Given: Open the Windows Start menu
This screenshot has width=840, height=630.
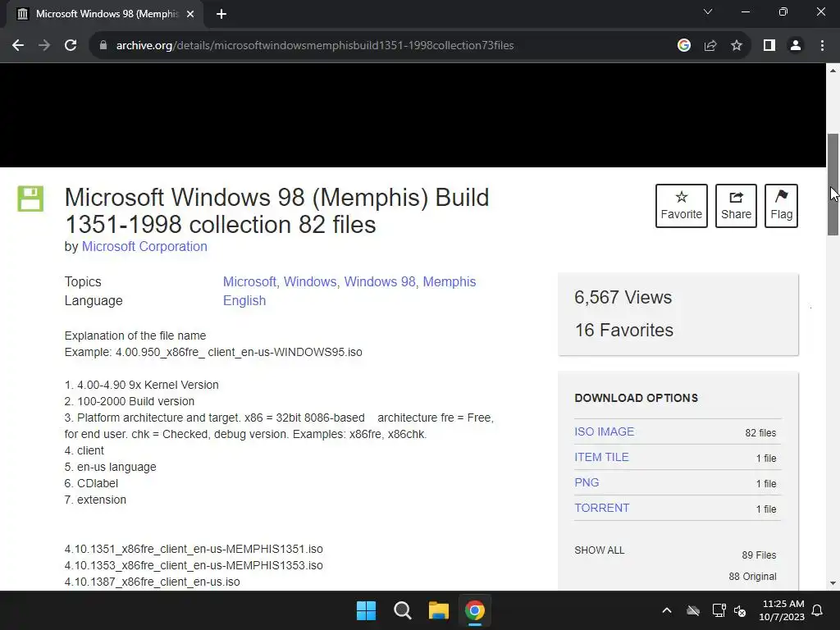Looking at the screenshot, I should click(x=367, y=610).
